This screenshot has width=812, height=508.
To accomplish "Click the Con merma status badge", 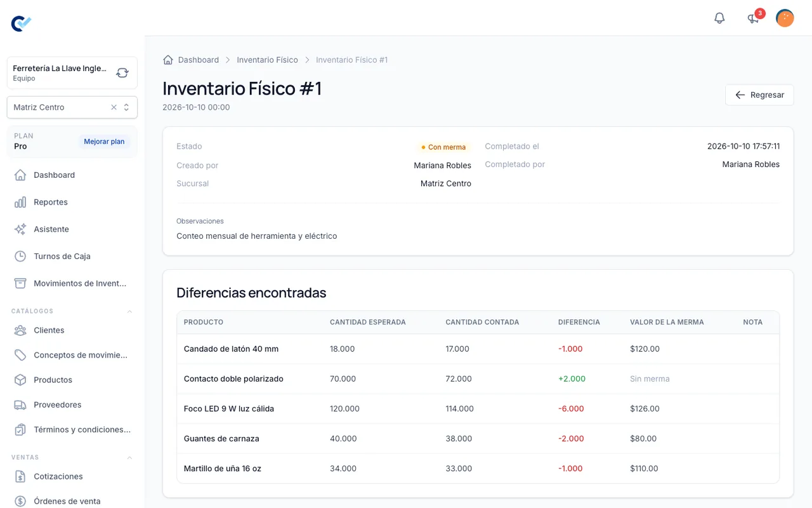I will (x=443, y=147).
